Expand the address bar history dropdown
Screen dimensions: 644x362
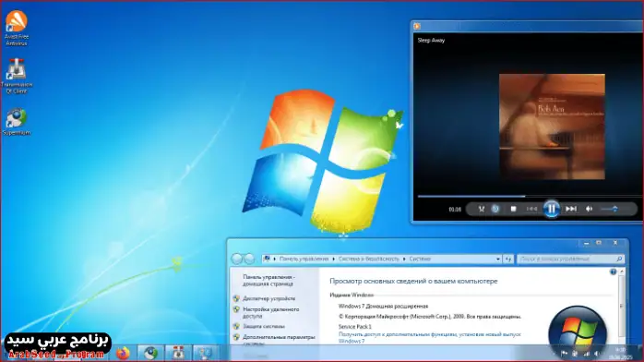click(x=498, y=259)
